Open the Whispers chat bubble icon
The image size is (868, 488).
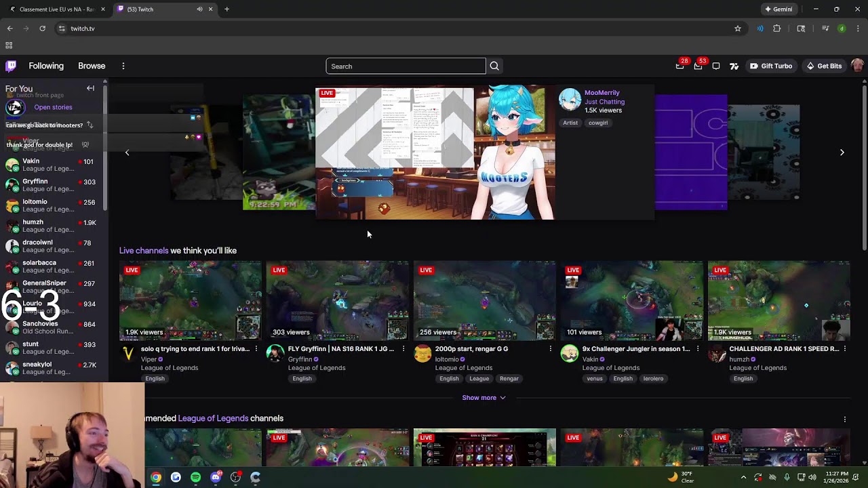[x=716, y=66]
